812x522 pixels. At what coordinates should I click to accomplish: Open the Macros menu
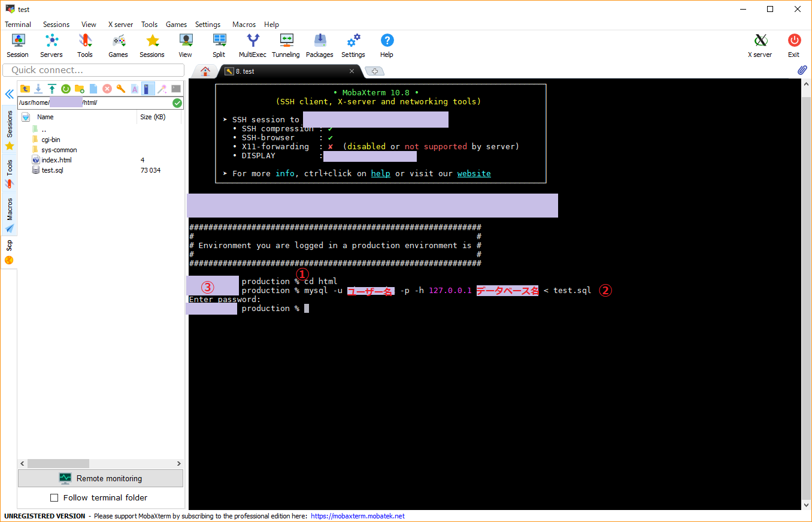(244, 25)
